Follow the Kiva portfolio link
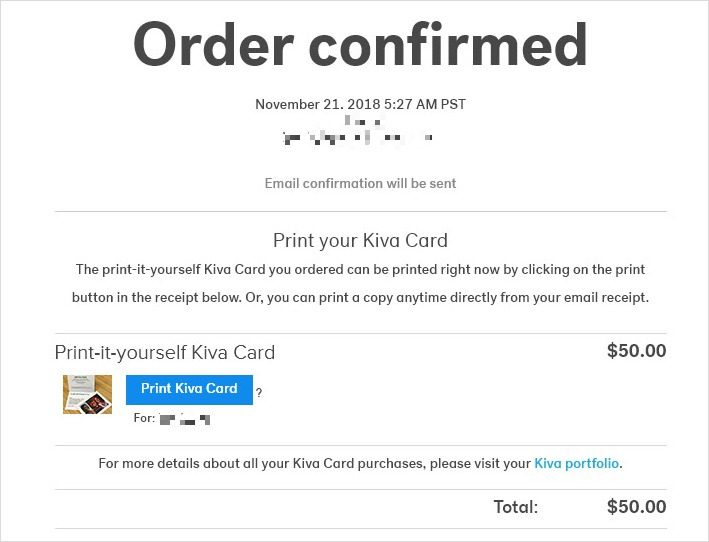 point(577,463)
